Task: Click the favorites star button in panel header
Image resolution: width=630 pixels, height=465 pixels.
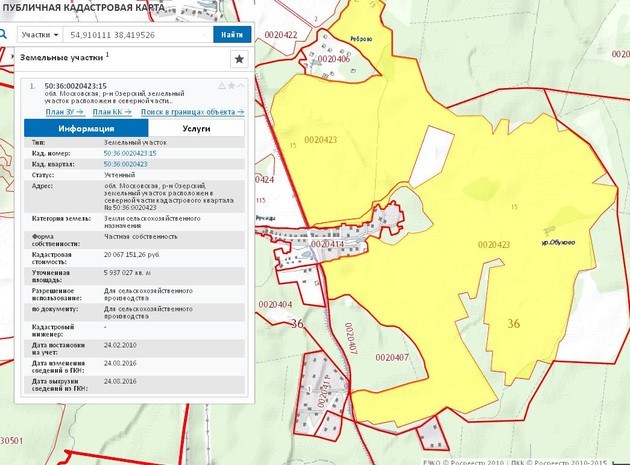Action: pyautogui.click(x=239, y=59)
